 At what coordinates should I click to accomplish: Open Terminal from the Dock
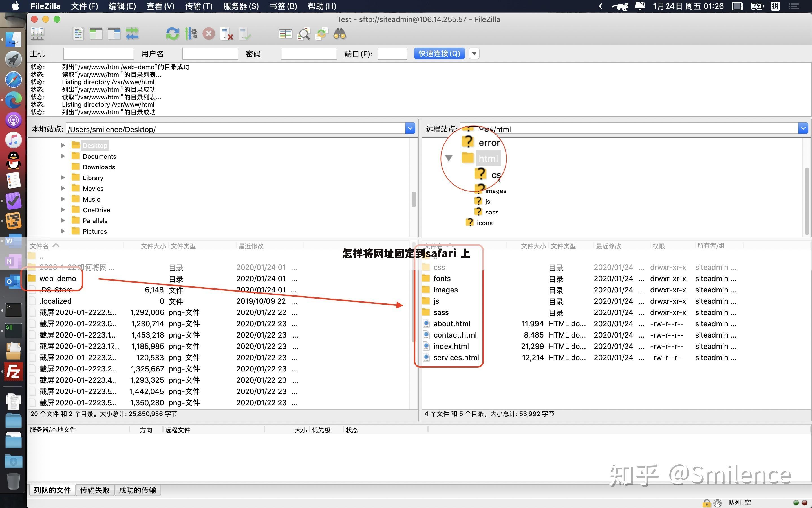(14, 310)
